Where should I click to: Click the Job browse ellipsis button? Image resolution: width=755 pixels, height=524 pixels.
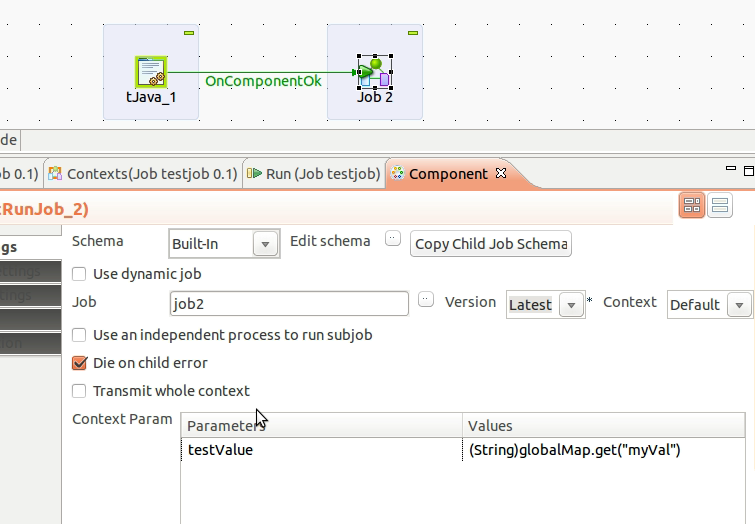[x=426, y=300]
